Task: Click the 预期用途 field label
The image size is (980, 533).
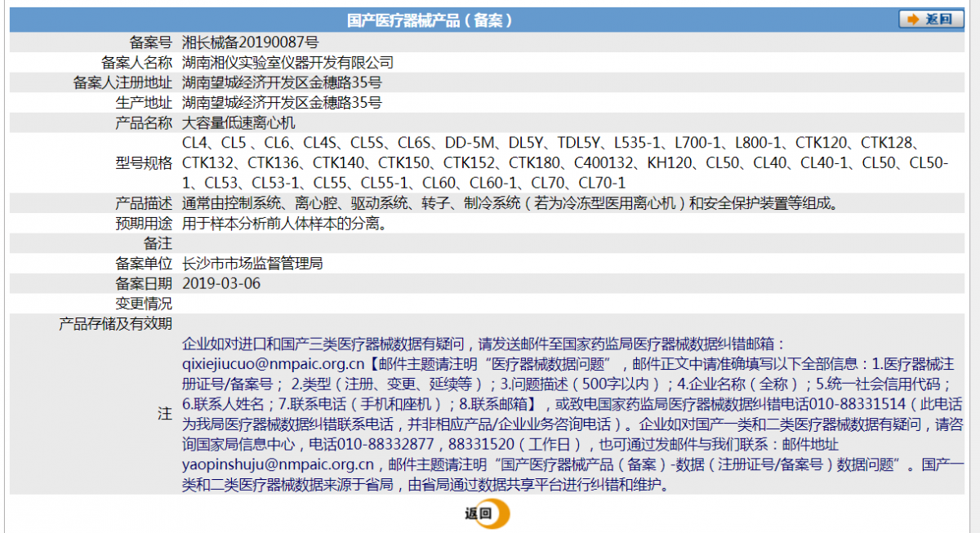Action: 144,224
